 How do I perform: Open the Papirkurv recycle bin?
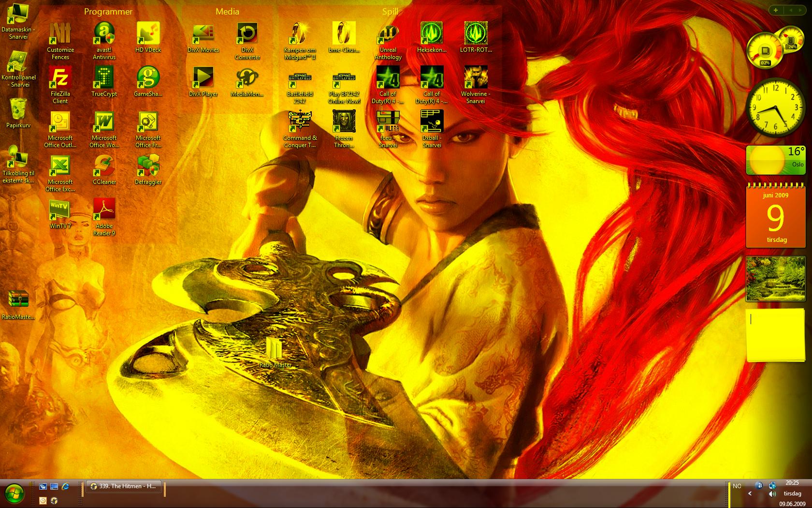[x=18, y=114]
